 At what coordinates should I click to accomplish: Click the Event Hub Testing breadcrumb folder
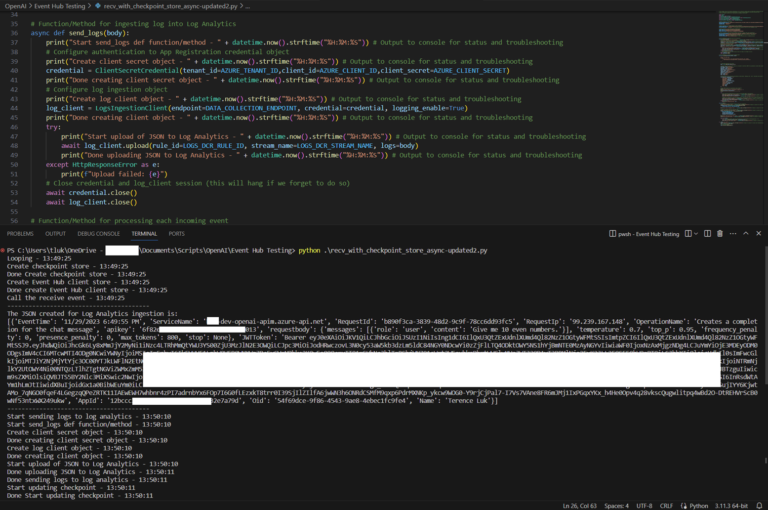coord(60,6)
